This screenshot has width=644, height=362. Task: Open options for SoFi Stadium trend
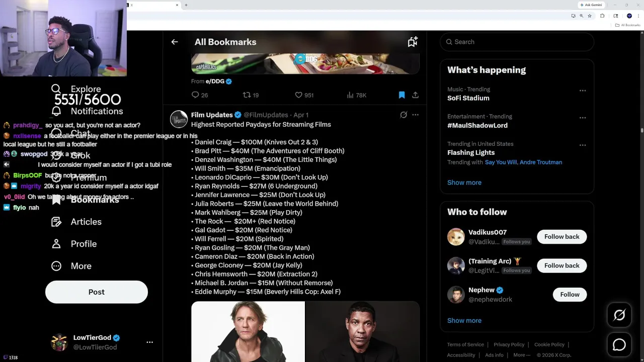582,90
